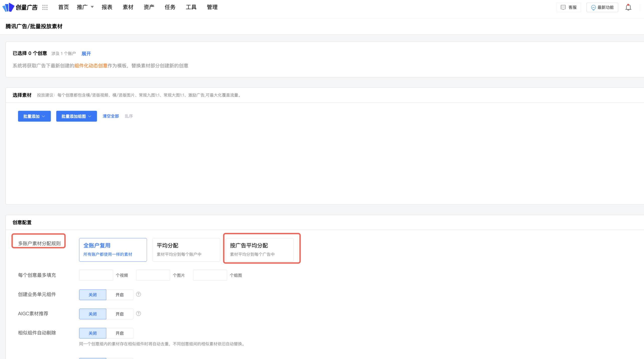Open the app grid dots icon
The height and width of the screenshot is (359, 644).
[45, 8]
